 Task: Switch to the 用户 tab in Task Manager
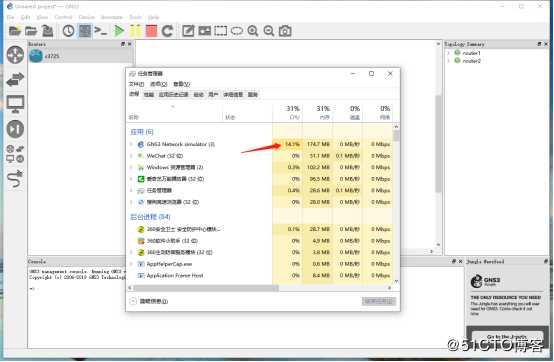(213, 95)
